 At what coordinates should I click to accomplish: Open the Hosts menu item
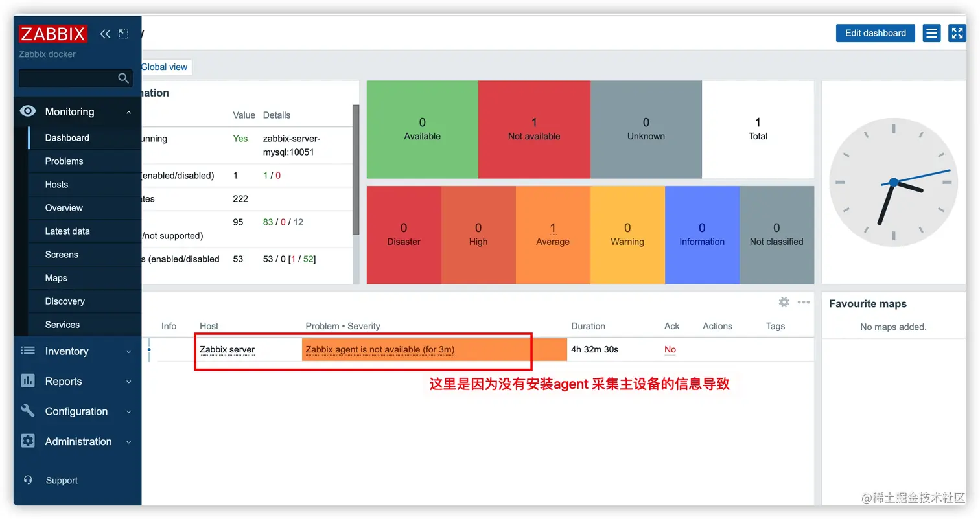tap(85, 184)
